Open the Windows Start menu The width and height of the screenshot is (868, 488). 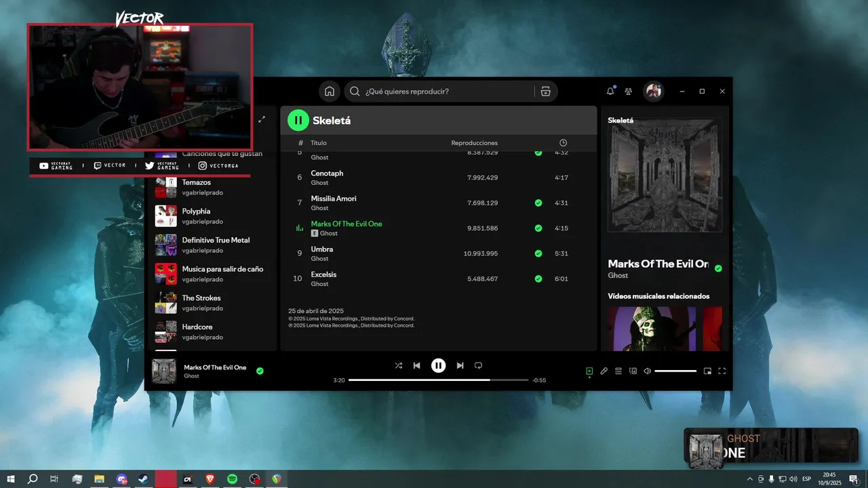pos(11,479)
